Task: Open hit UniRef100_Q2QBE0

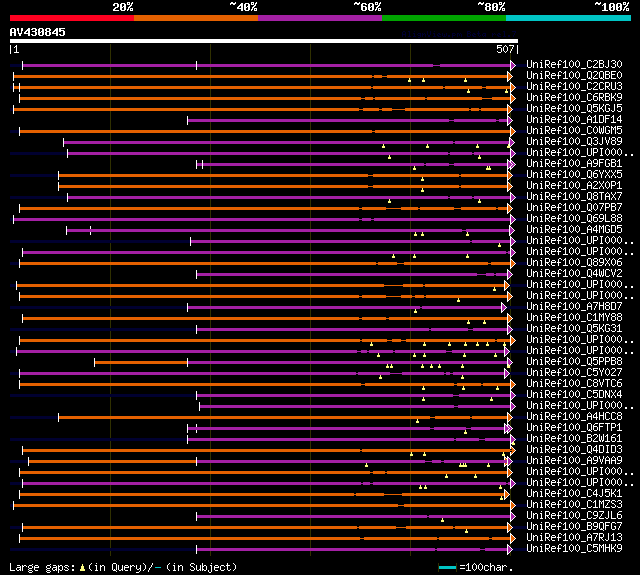Action: click(574, 75)
